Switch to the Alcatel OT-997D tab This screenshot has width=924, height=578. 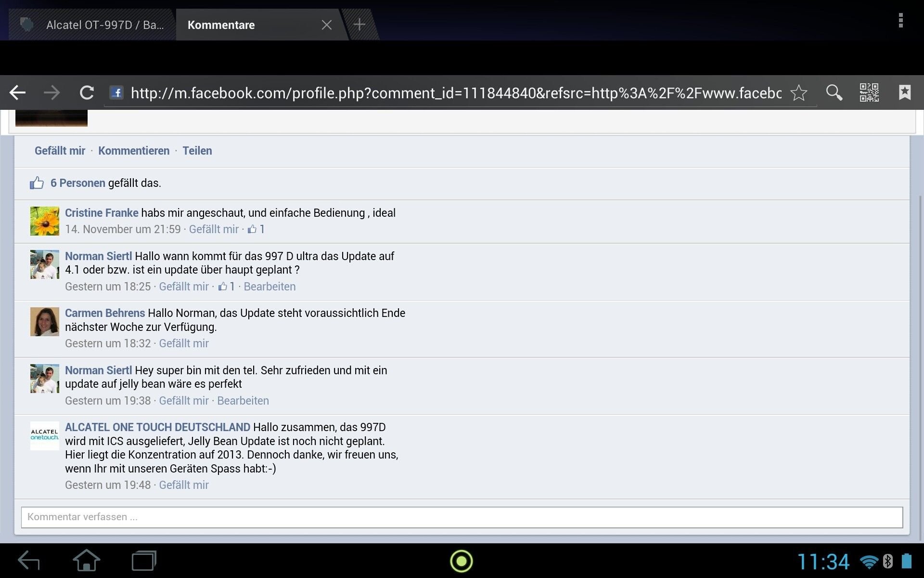91,25
